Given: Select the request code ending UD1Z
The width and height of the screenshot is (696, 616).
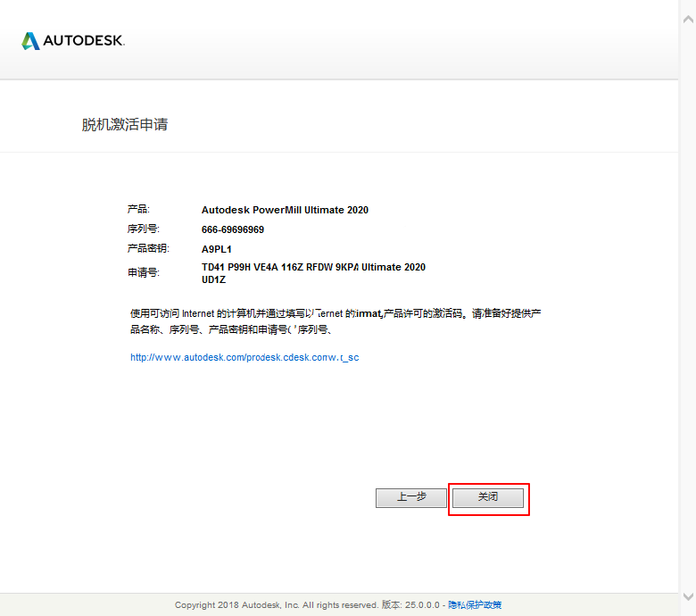Looking at the screenshot, I should tap(213, 279).
